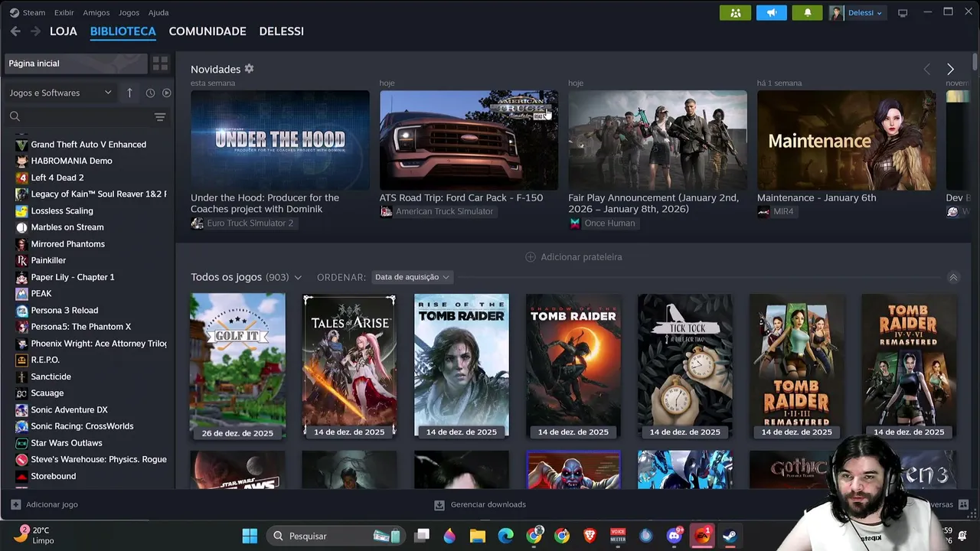Click Adicionar prateleira

(x=573, y=257)
